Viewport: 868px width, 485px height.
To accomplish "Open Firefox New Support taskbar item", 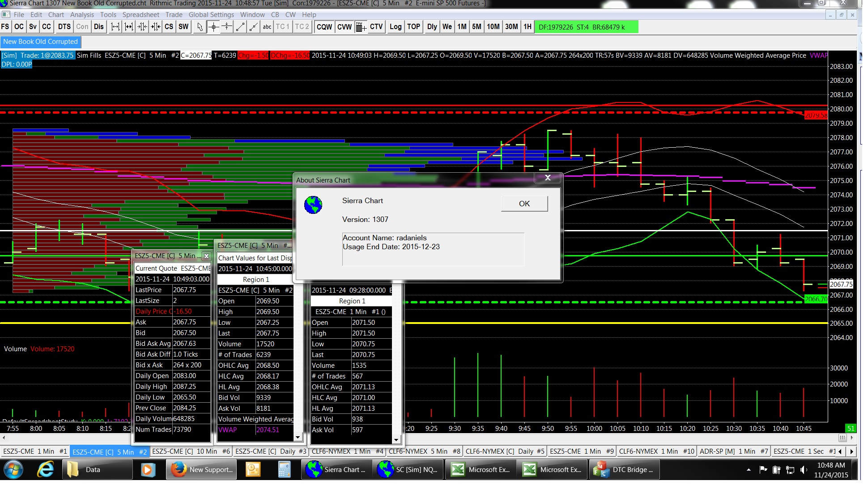I will click(x=201, y=470).
